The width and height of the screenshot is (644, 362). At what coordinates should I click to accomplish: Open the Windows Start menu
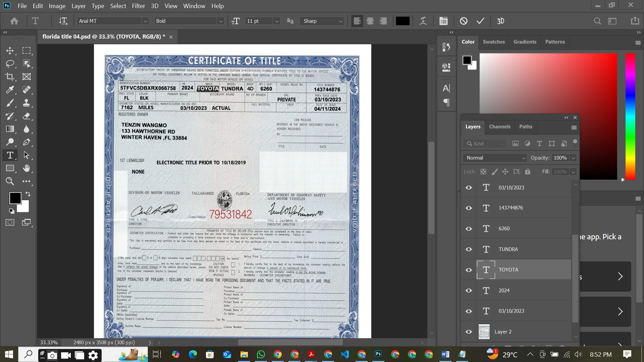(x=8, y=354)
